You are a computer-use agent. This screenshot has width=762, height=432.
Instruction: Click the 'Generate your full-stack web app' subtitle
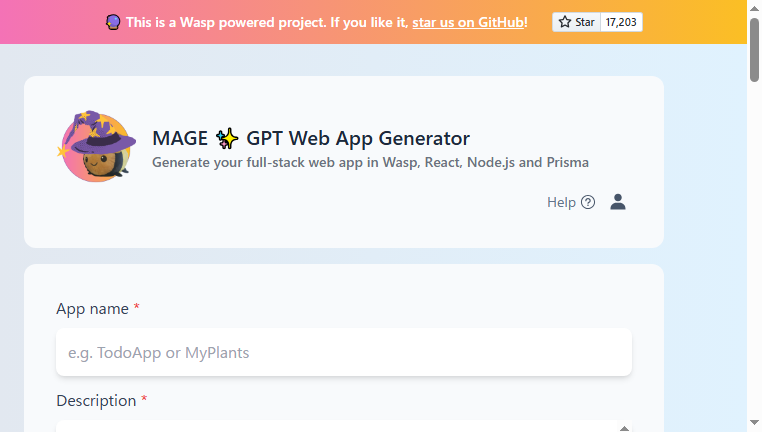pos(370,162)
